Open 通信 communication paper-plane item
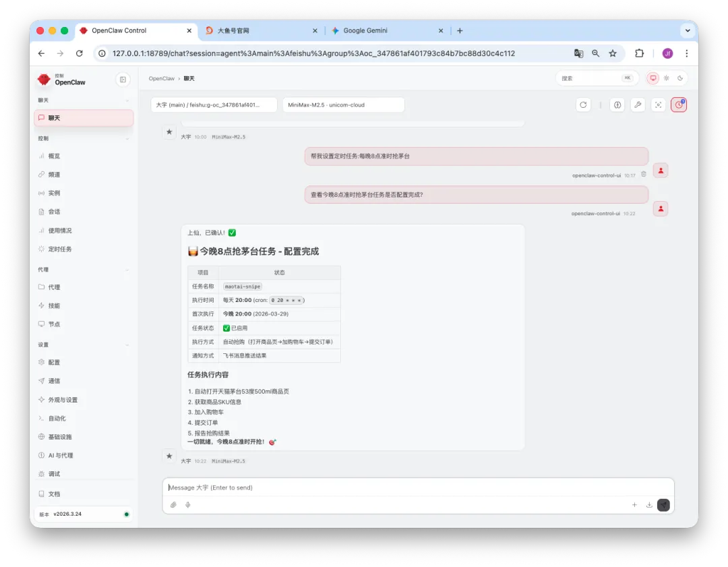 [84, 381]
